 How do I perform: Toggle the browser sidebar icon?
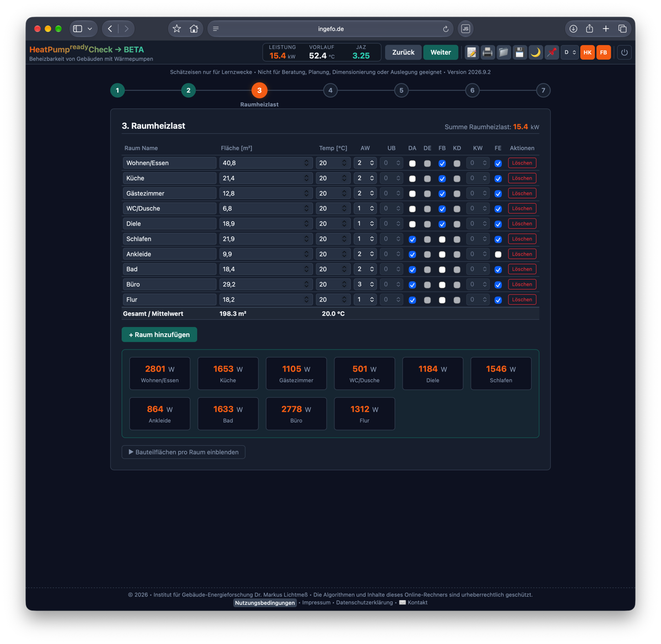pyautogui.click(x=78, y=29)
